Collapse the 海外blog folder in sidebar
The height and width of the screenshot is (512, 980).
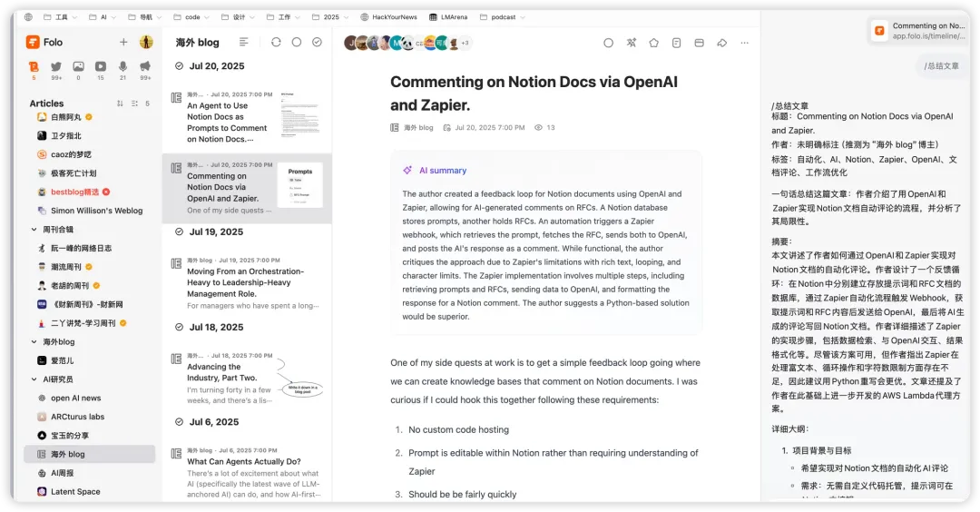34,342
